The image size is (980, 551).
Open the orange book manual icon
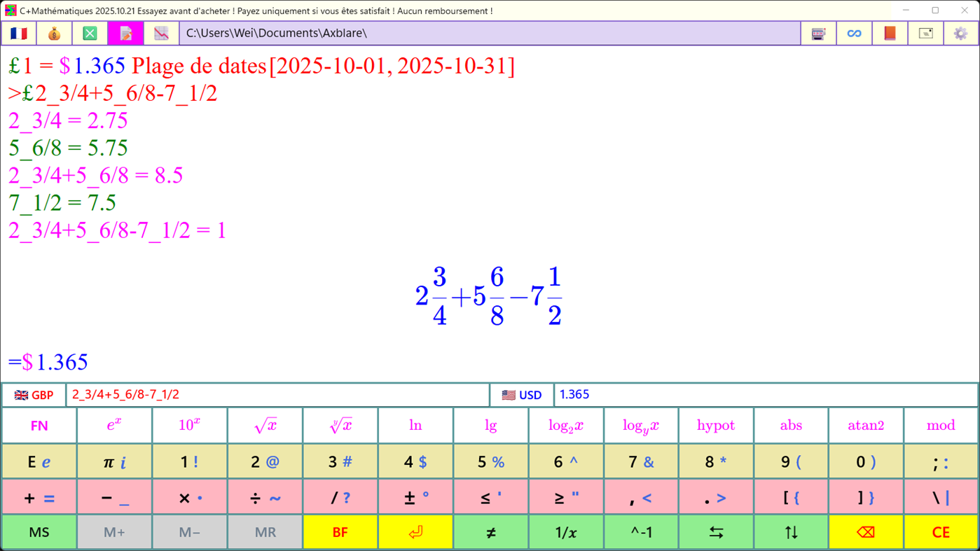click(890, 33)
